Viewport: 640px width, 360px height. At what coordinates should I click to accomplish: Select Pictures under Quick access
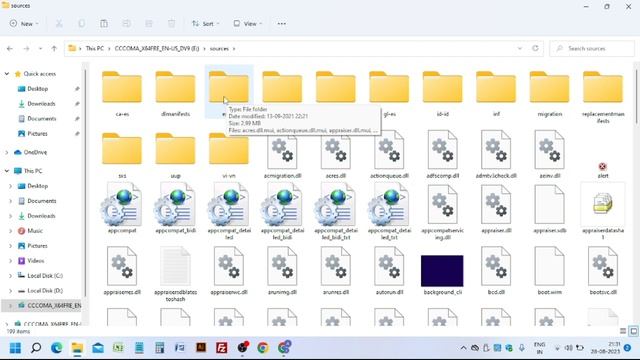tap(37, 133)
